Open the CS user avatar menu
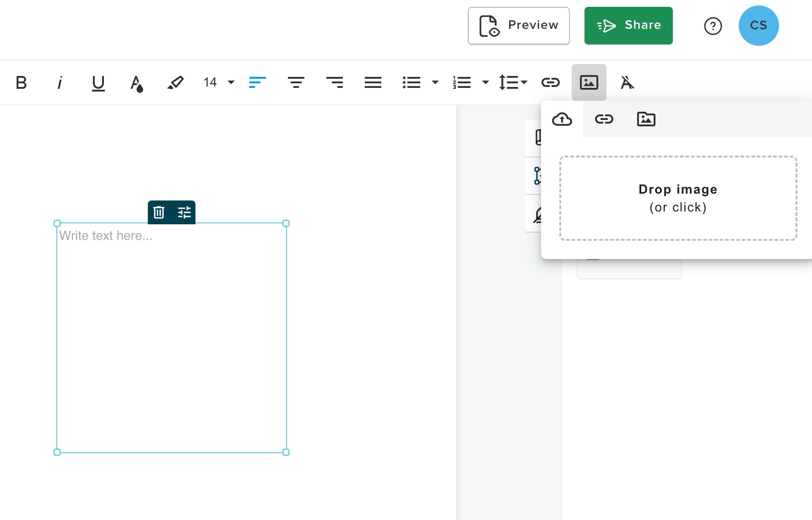 (x=758, y=26)
